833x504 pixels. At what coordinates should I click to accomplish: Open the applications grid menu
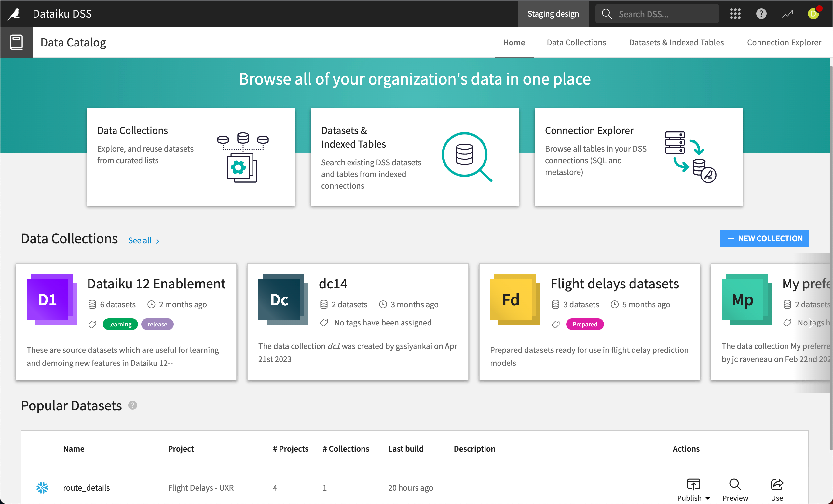tap(735, 14)
